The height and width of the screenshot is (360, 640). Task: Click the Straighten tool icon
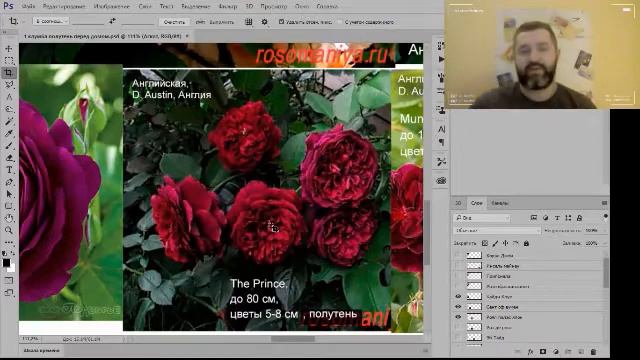click(x=200, y=22)
